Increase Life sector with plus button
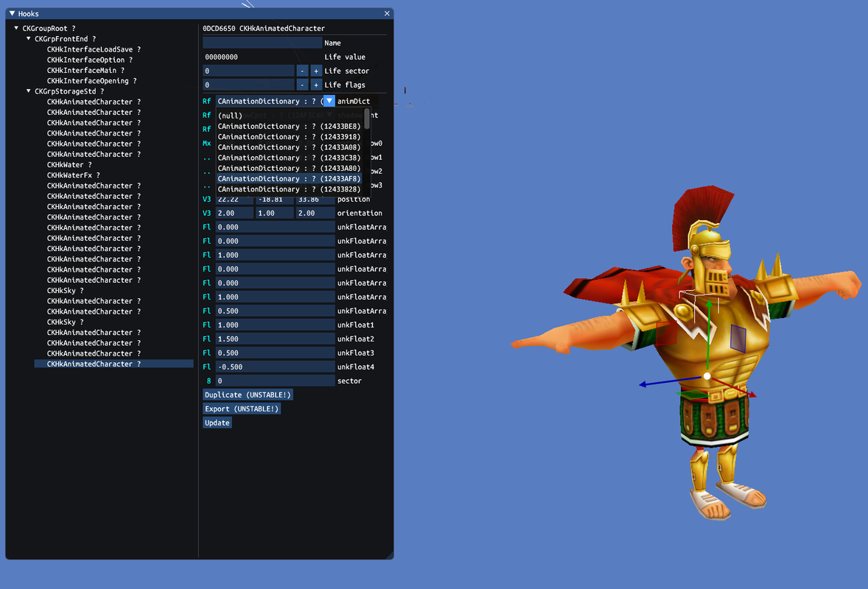The width and height of the screenshot is (868, 589). (x=316, y=71)
